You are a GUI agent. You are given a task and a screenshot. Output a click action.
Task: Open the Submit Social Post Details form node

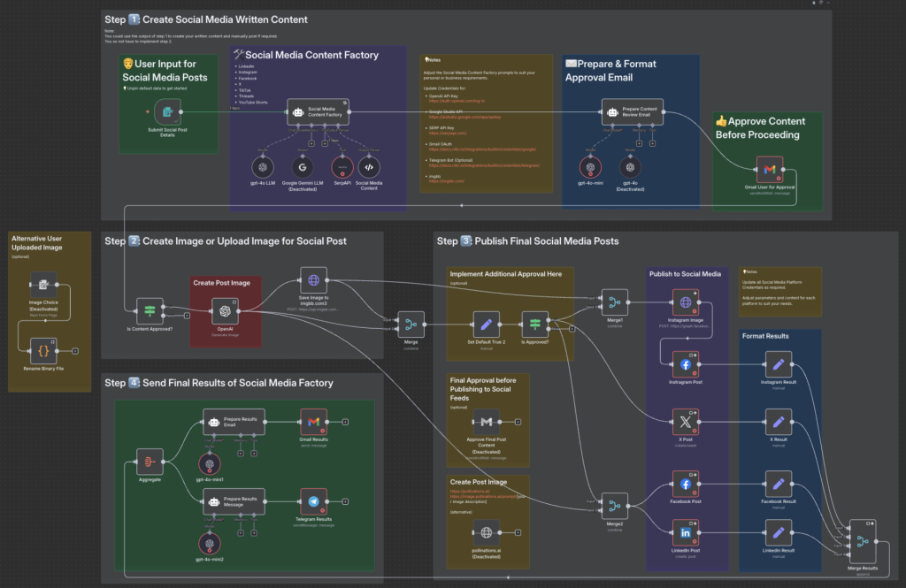(x=167, y=111)
